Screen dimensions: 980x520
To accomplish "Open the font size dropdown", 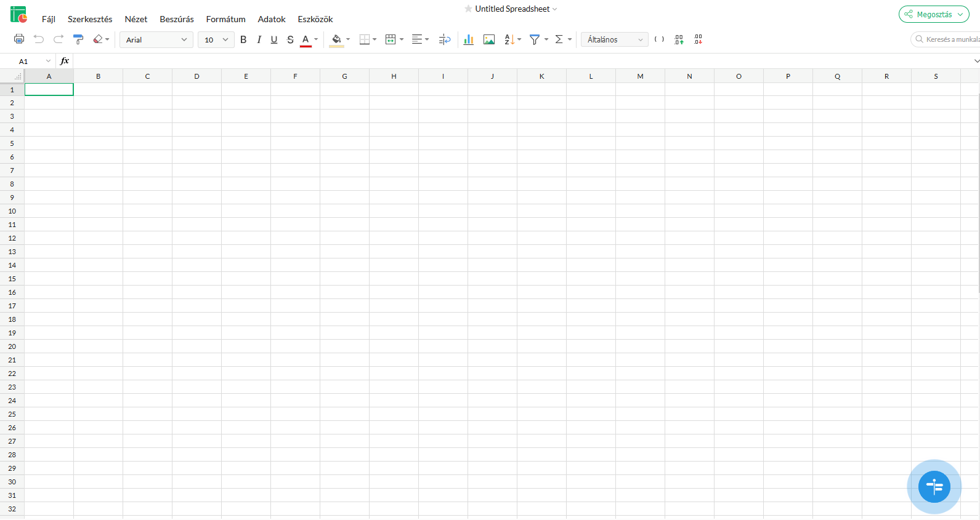I will (x=216, y=39).
